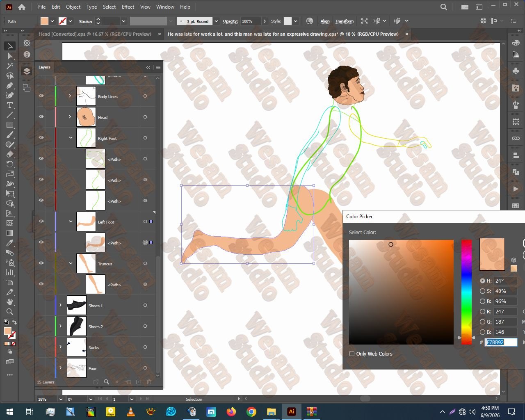Image resolution: width=525 pixels, height=420 pixels.
Task: Open the Window menu
Action: (x=165, y=7)
